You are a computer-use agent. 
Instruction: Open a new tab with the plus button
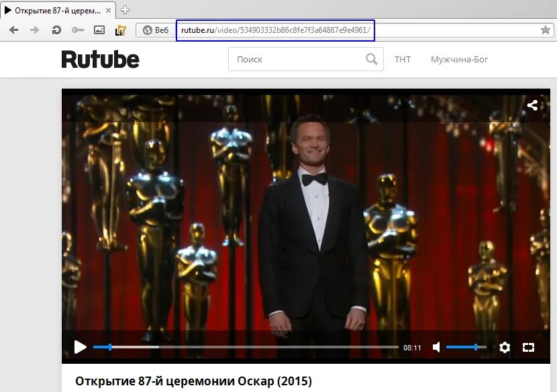tap(125, 10)
